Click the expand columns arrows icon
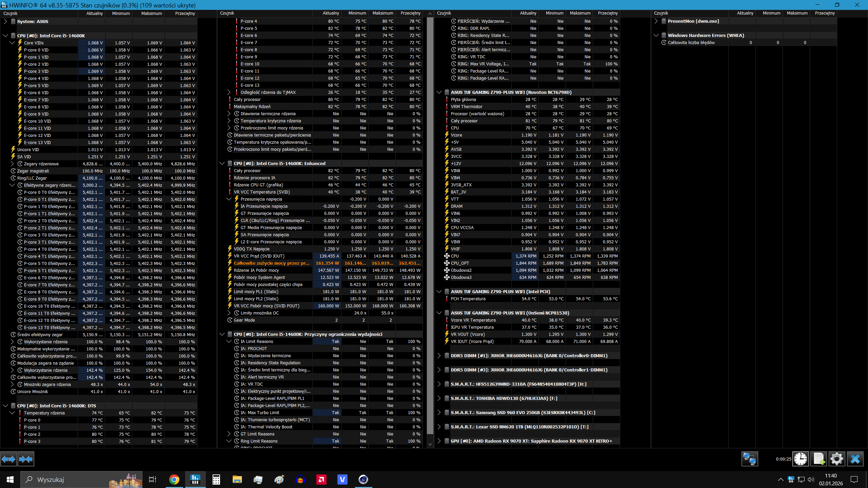This screenshot has width=868, height=488. [x=8, y=459]
